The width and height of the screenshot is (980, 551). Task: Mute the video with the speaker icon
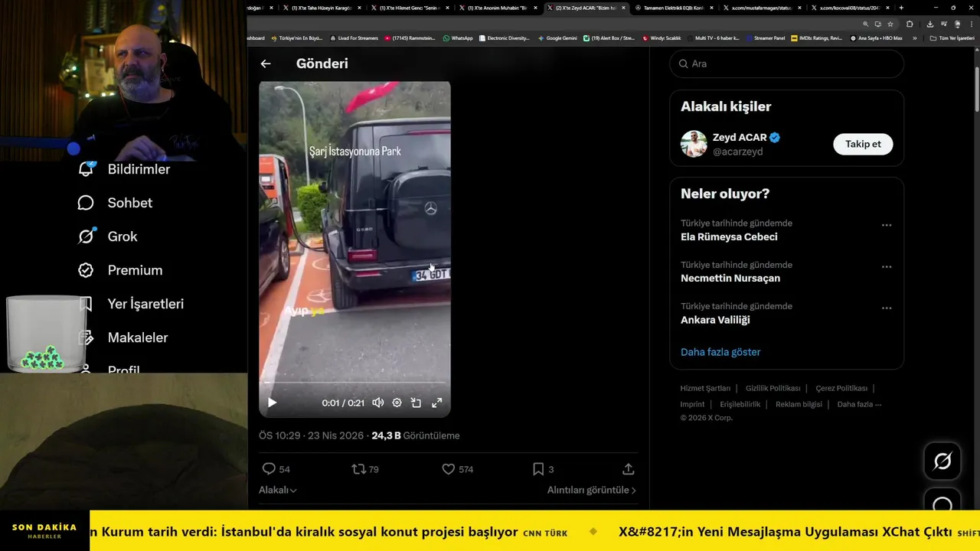[378, 403]
